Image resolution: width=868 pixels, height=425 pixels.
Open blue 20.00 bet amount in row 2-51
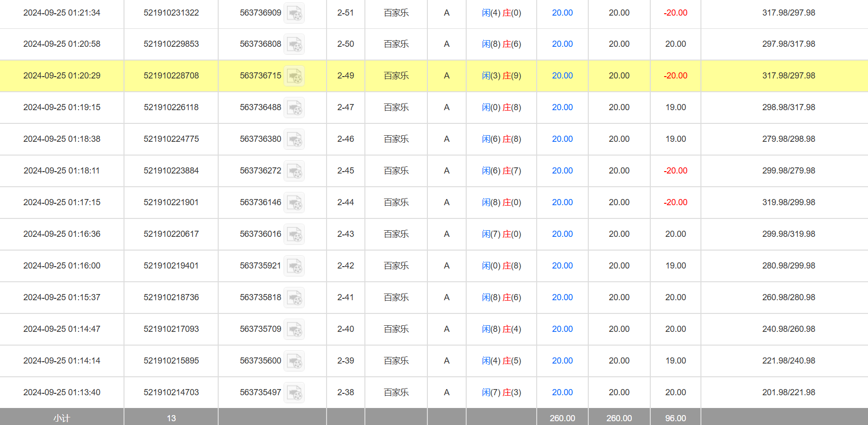pyautogui.click(x=562, y=13)
